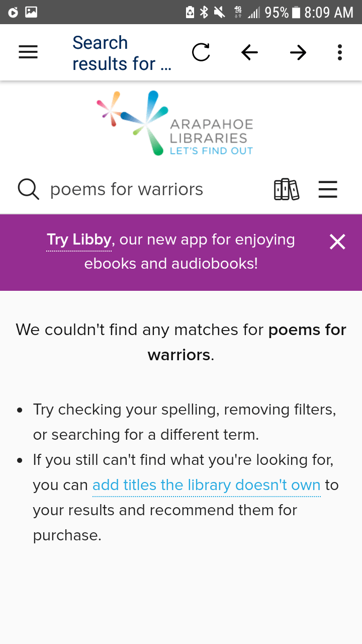Go back to the previous page
This screenshot has width=362, height=644.
click(x=249, y=52)
